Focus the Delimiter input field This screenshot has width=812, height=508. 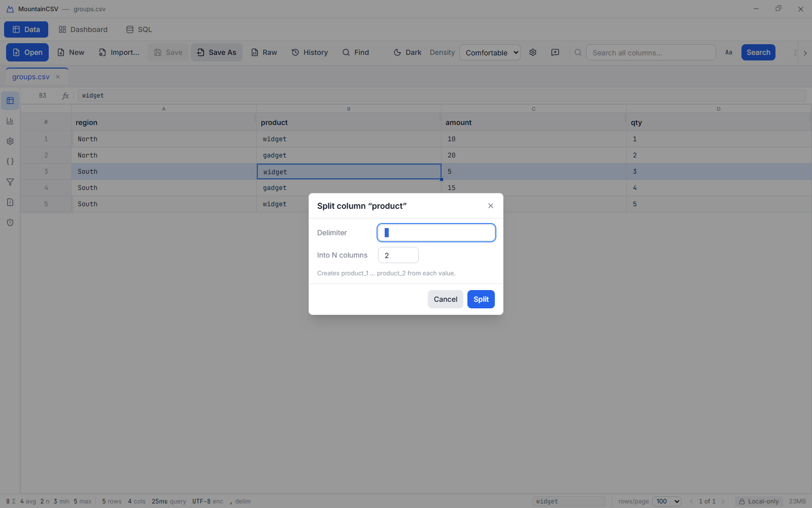pos(436,233)
